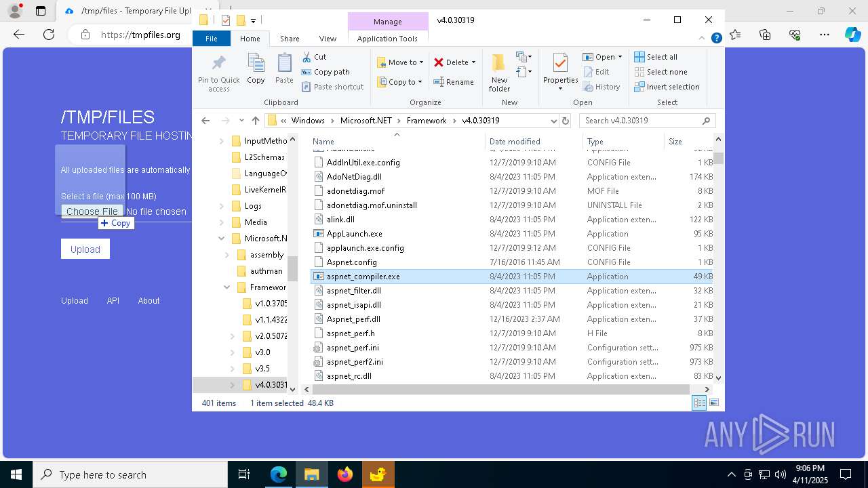Click the file list horizontal scrollbar
The height and width of the screenshot is (488, 868).
point(501,389)
